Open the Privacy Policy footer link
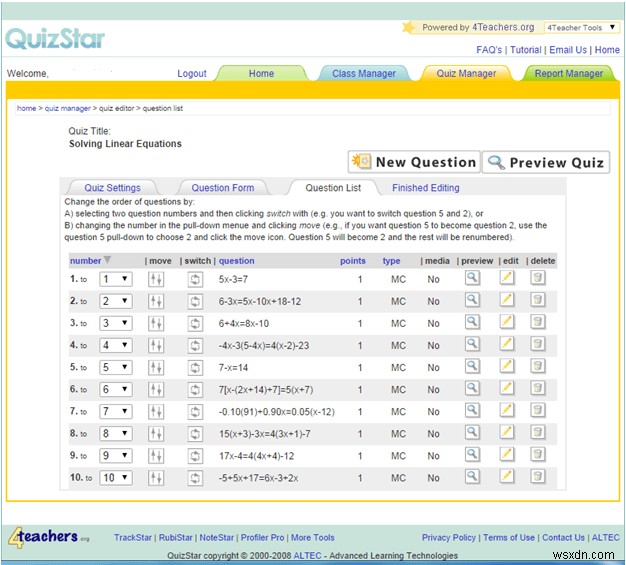Screen dimensions: 626x565 click(x=449, y=537)
